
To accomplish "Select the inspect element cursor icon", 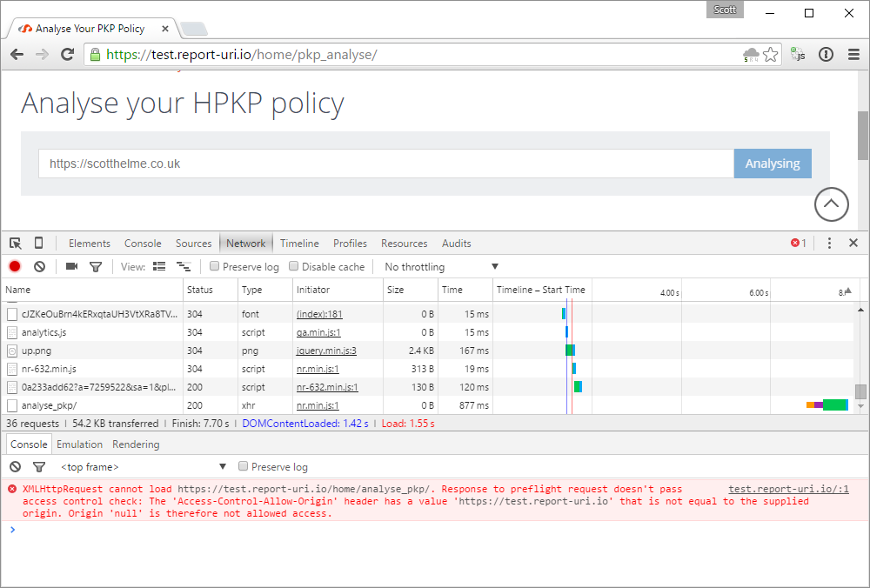I will 14,244.
